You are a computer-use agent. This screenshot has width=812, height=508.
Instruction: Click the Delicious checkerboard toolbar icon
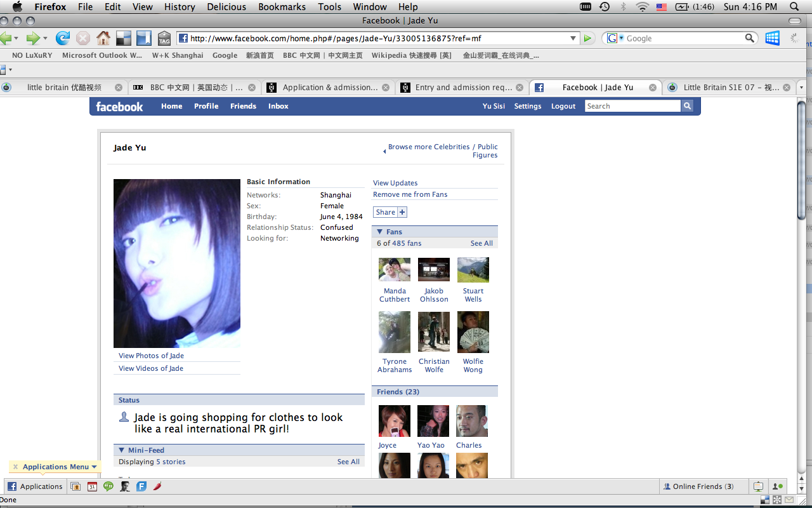(x=124, y=38)
